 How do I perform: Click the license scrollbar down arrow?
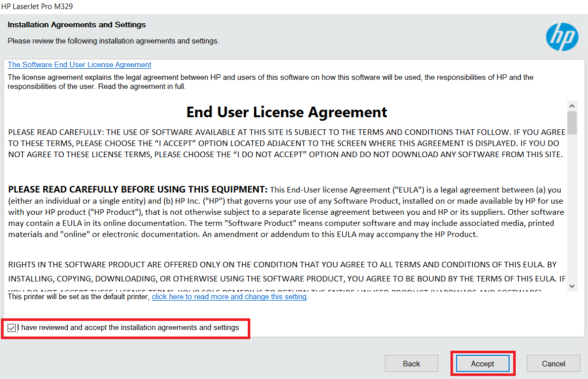pyautogui.click(x=572, y=286)
